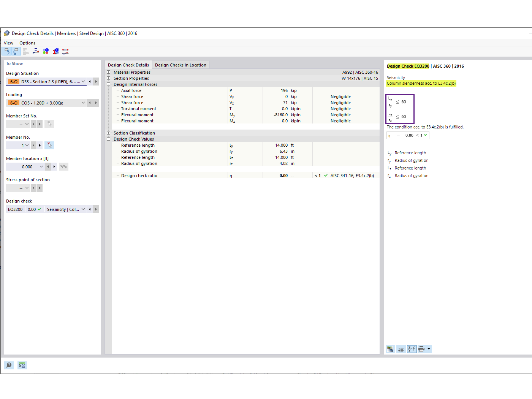The height and width of the screenshot is (399, 532).
Task: Switch to Design Checks in Location tab
Action: (x=180, y=65)
